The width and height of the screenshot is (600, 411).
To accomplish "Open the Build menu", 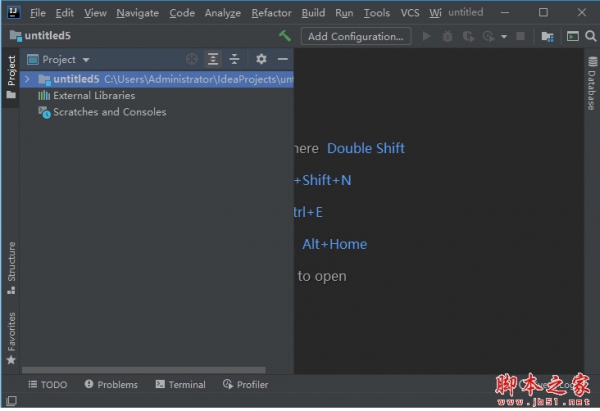I will point(313,13).
